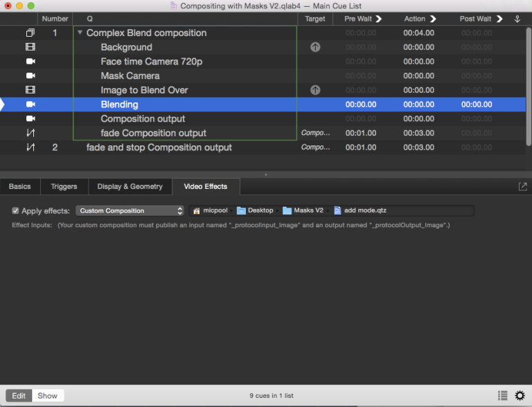Open the settings gear in the status bar
532x407 pixels.
(520, 395)
